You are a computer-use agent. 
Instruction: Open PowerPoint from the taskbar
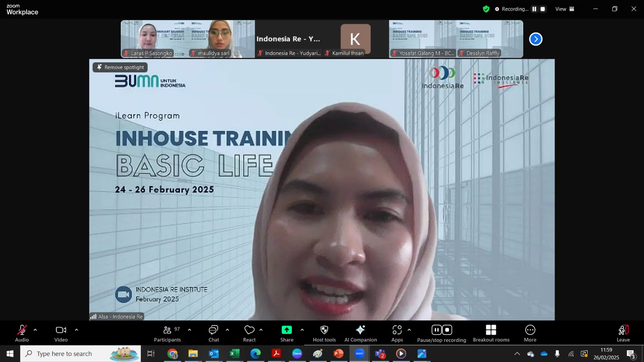coord(339,354)
